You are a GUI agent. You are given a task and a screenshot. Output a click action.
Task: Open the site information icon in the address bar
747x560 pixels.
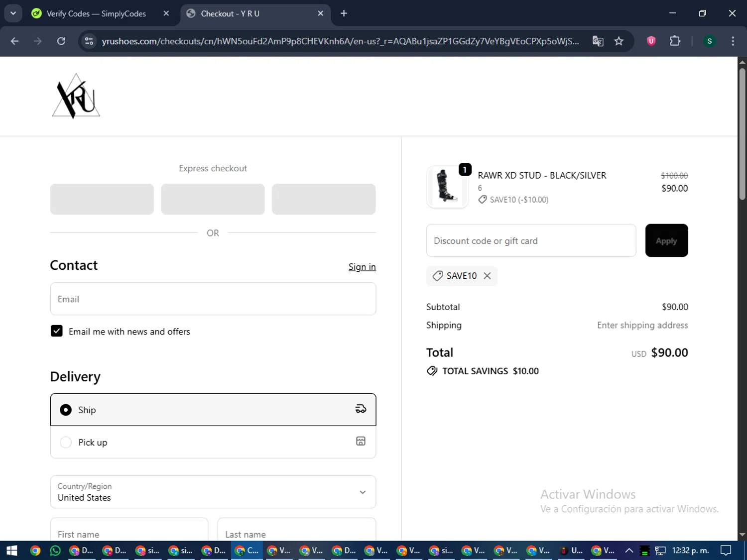89,41
